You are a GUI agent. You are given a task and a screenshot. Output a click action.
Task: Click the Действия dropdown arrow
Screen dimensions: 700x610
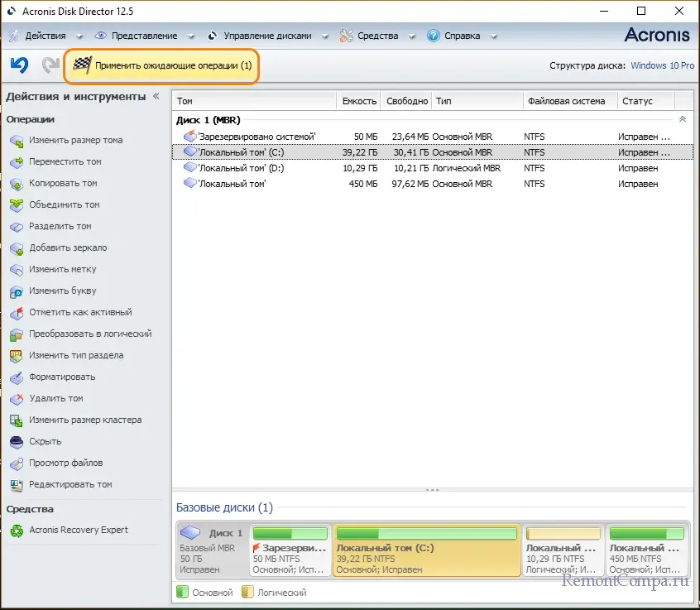coord(79,36)
